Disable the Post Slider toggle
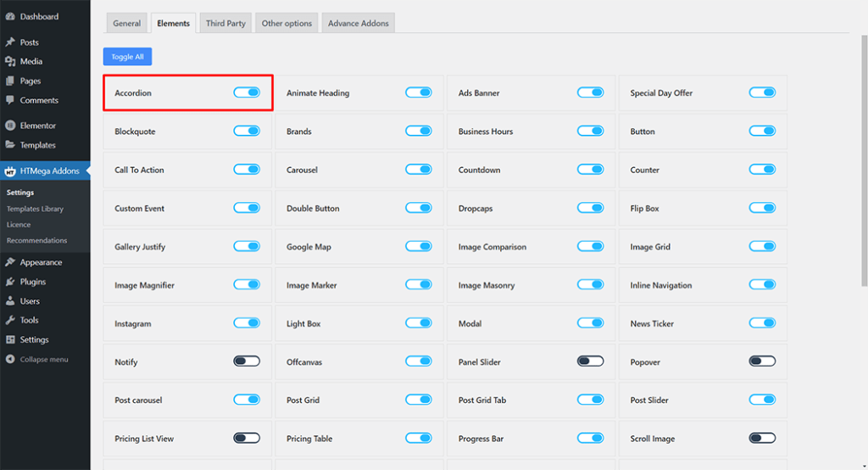 pos(762,400)
